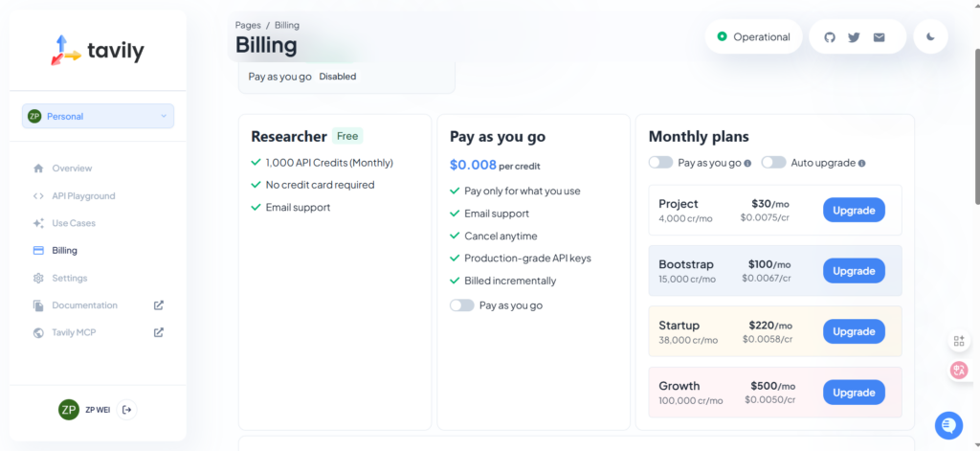The width and height of the screenshot is (980, 451).
Task: Go to Use Cases in sidebar
Action: (x=74, y=223)
